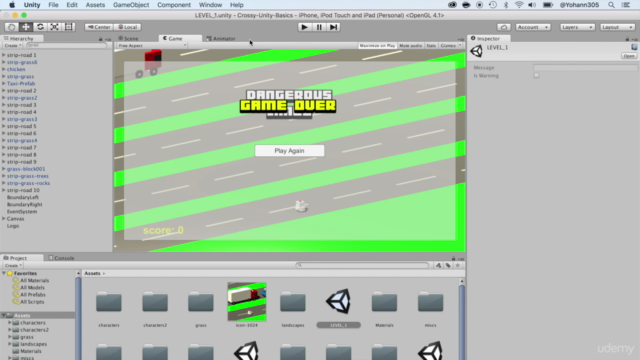Open the Gizmos dropdown
The height and width of the screenshot is (360, 640).
coord(451,46)
